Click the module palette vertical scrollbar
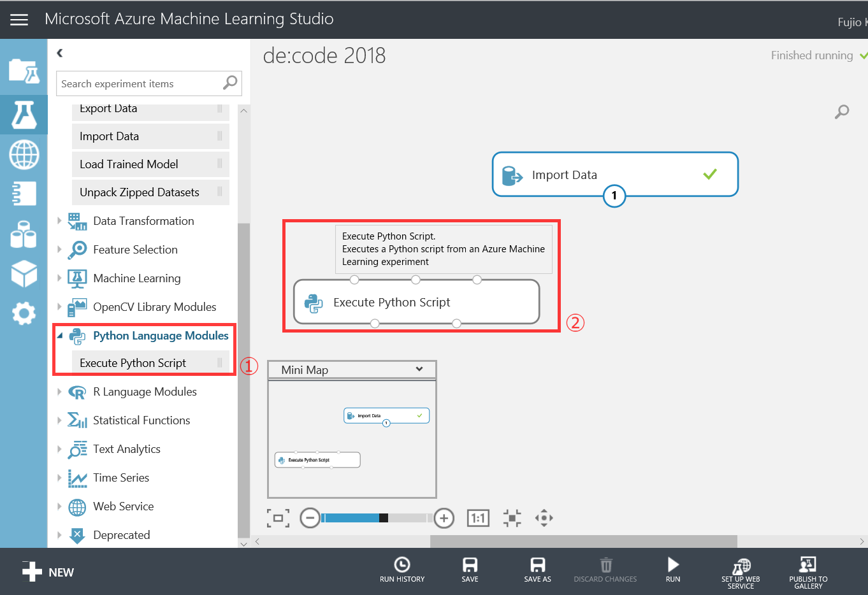 tap(243, 381)
